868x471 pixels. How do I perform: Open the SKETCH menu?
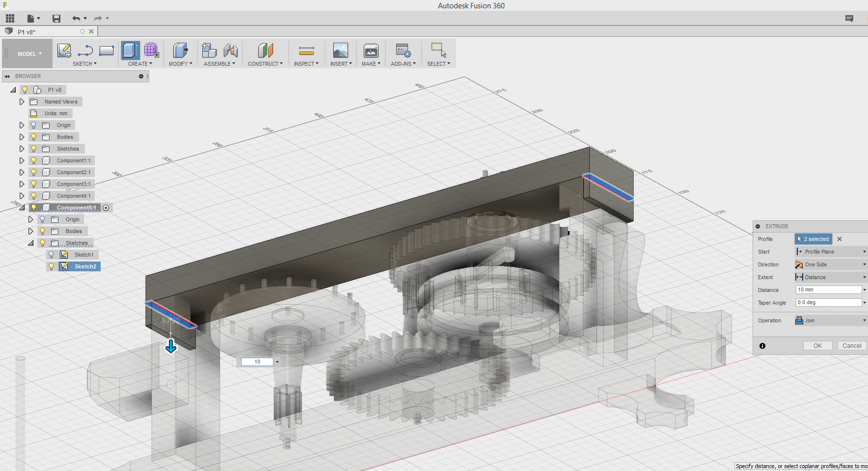point(84,64)
